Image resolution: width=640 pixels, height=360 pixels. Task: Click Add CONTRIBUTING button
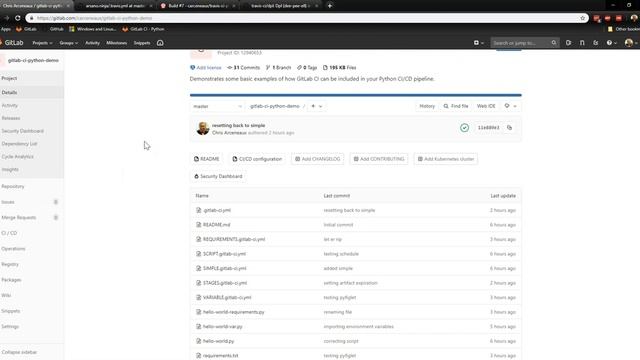pyautogui.click(x=379, y=159)
